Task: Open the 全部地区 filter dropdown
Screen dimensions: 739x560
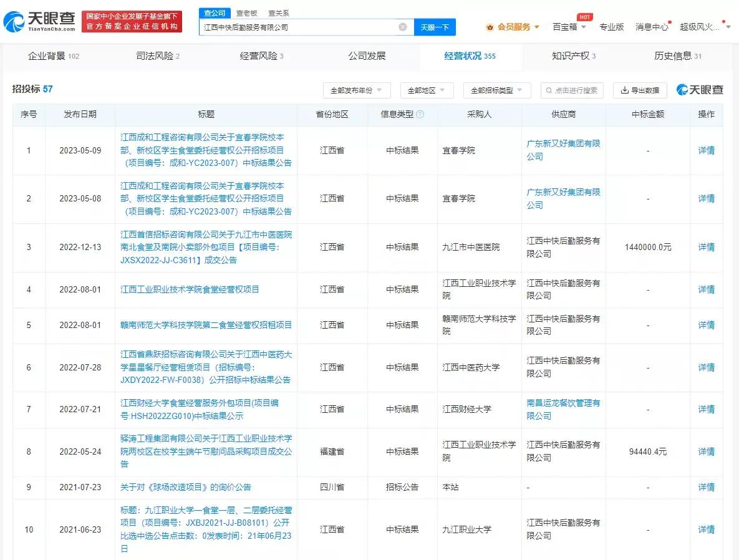Action: point(425,90)
